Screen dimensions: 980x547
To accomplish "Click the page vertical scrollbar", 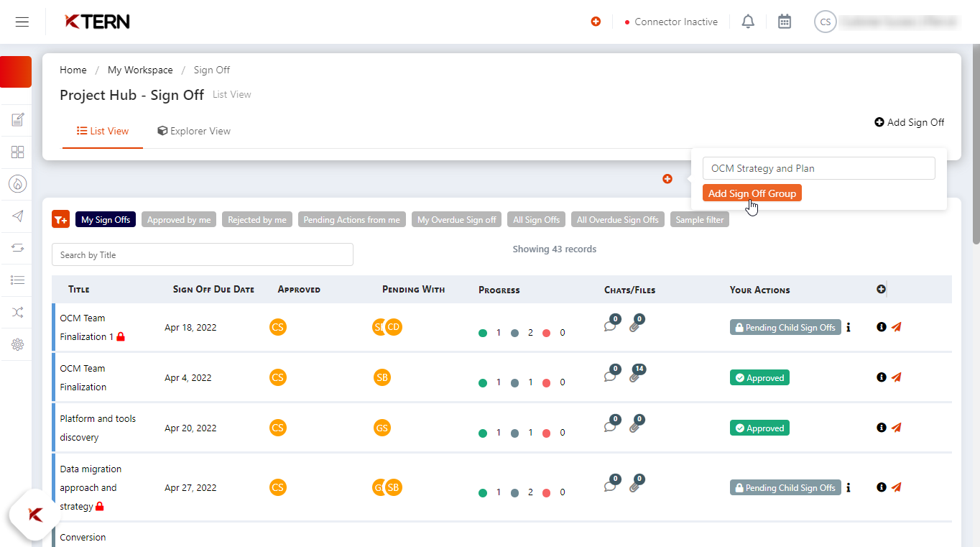I will (x=976, y=144).
